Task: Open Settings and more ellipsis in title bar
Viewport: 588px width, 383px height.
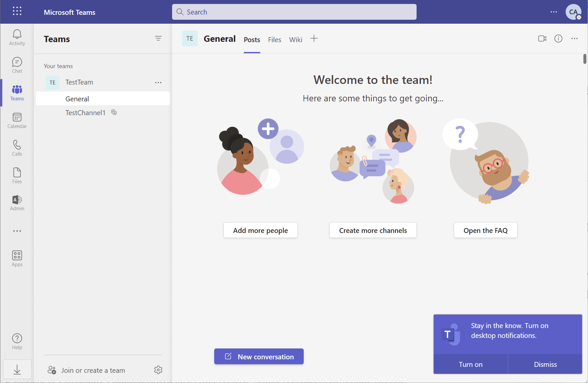Action: pyautogui.click(x=554, y=12)
